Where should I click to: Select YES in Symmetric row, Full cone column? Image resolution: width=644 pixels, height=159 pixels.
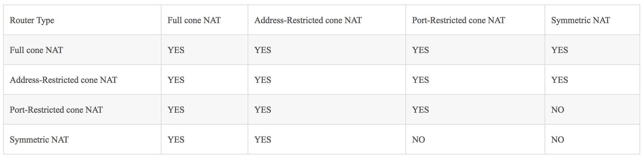pos(176,140)
